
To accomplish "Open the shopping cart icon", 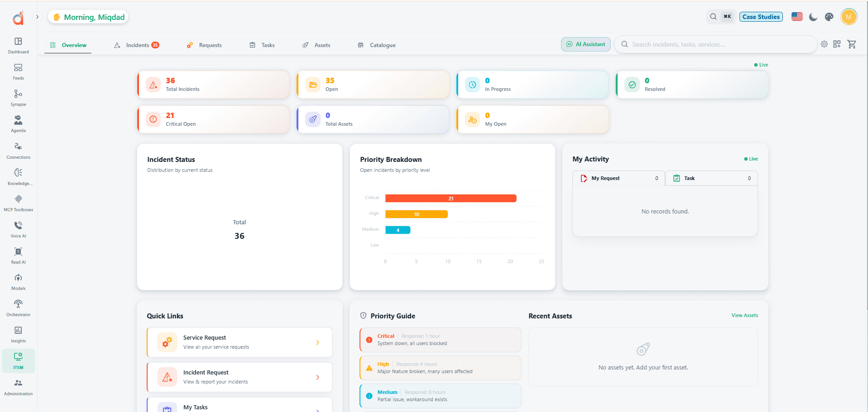I will 852,44.
